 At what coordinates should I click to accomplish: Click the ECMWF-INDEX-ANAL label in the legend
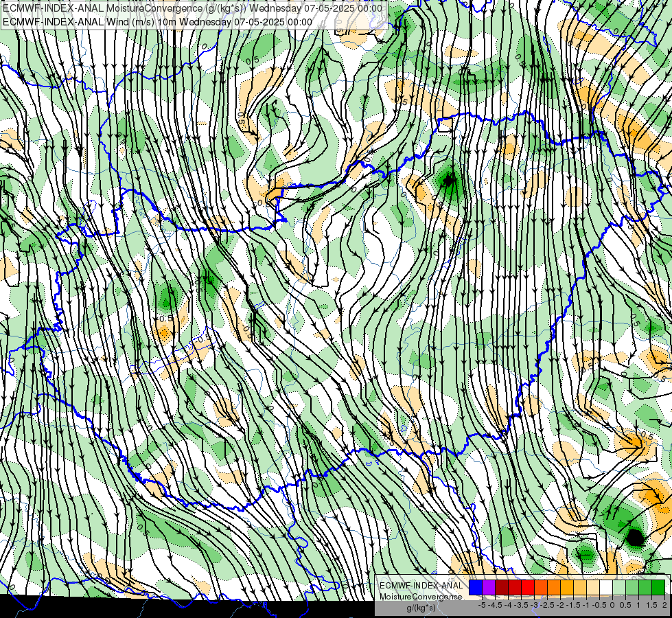(x=421, y=586)
